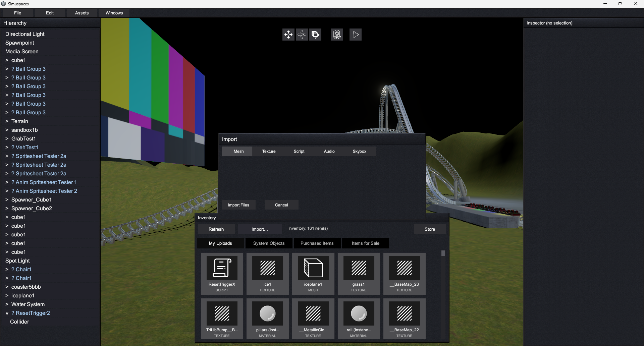
Task: Select the Rotate tool in viewport toolbar
Action: (302, 35)
